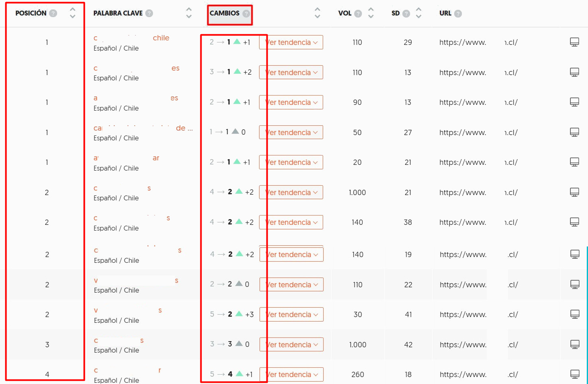Open Ver tendencia dropdown in row with change 3 → 1
588x384 pixels.
pyautogui.click(x=291, y=72)
